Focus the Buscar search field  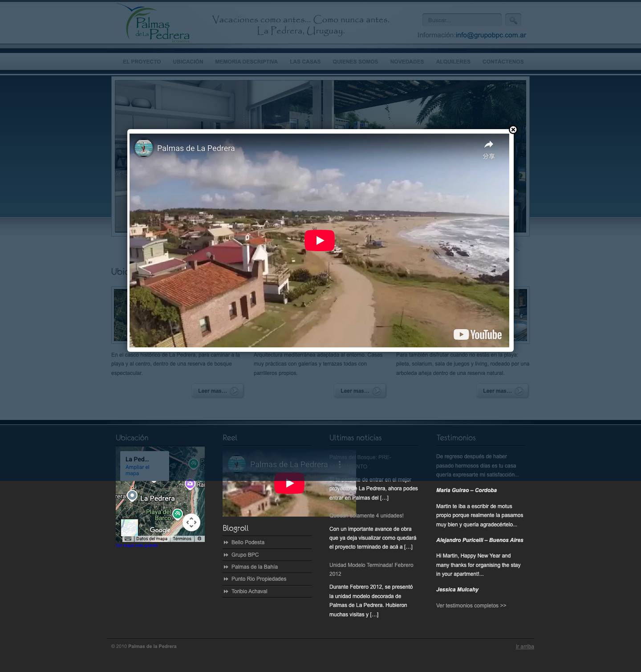click(x=462, y=20)
